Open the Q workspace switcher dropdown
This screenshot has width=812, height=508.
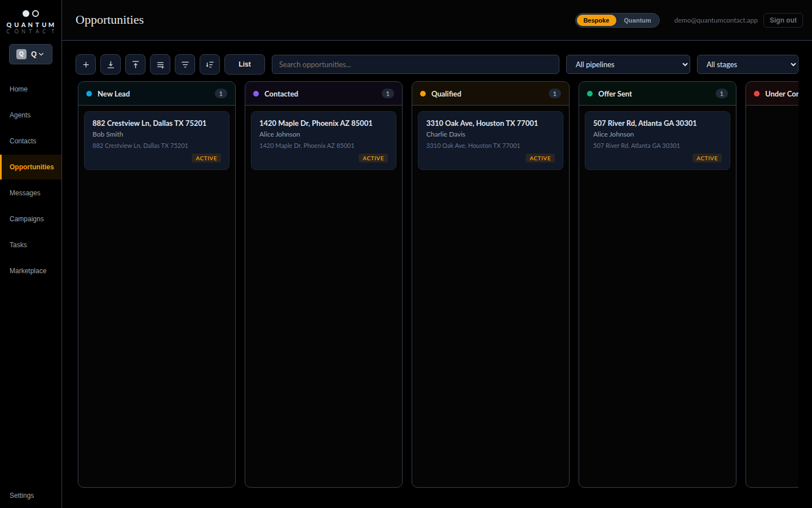click(30, 54)
